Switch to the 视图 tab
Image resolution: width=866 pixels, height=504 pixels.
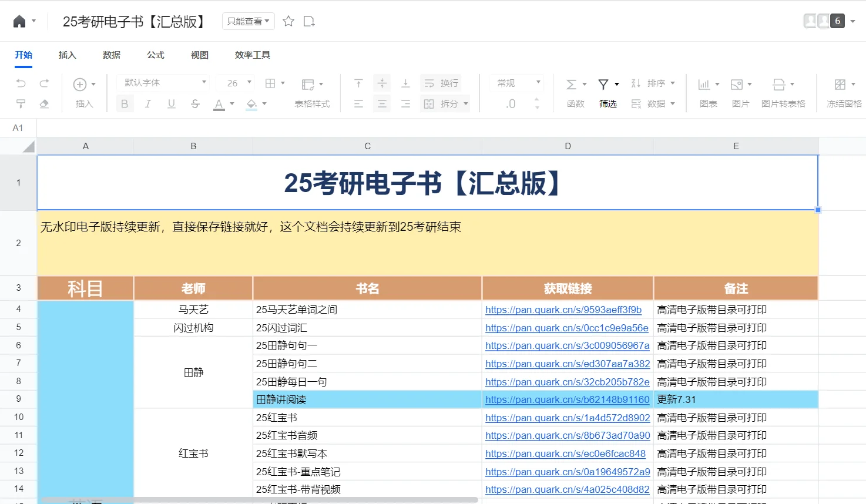coord(200,55)
